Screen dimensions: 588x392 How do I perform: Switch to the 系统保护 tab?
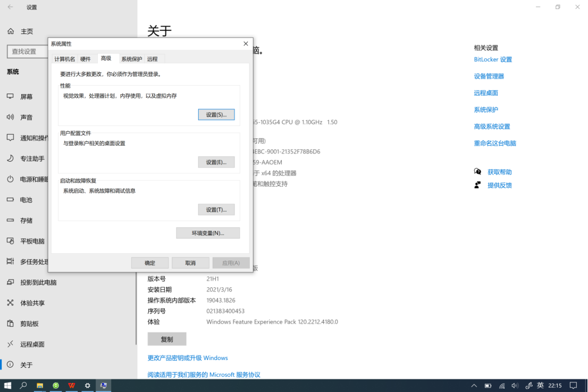click(132, 59)
